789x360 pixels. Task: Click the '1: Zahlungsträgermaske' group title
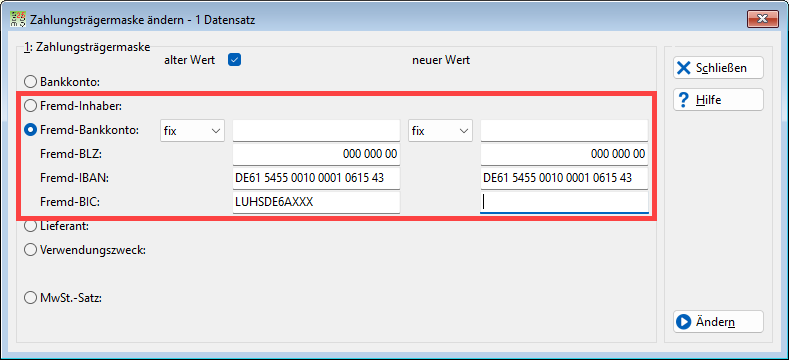87,48
